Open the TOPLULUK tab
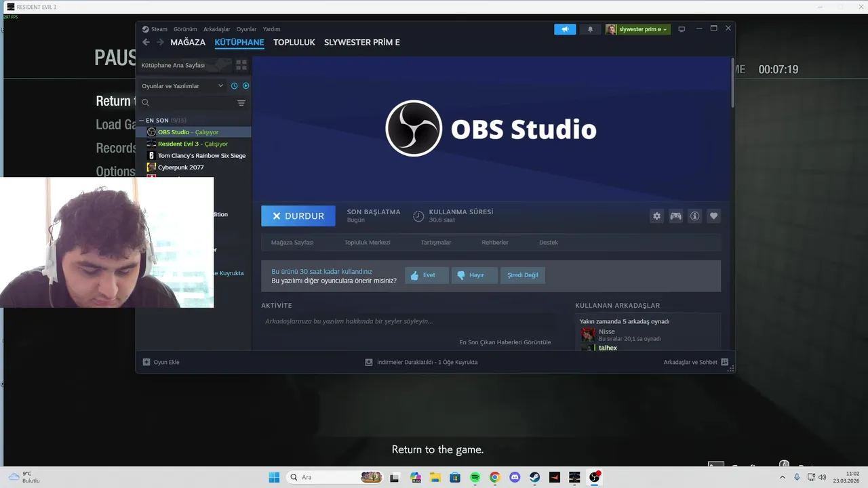 tap(294, 42)
